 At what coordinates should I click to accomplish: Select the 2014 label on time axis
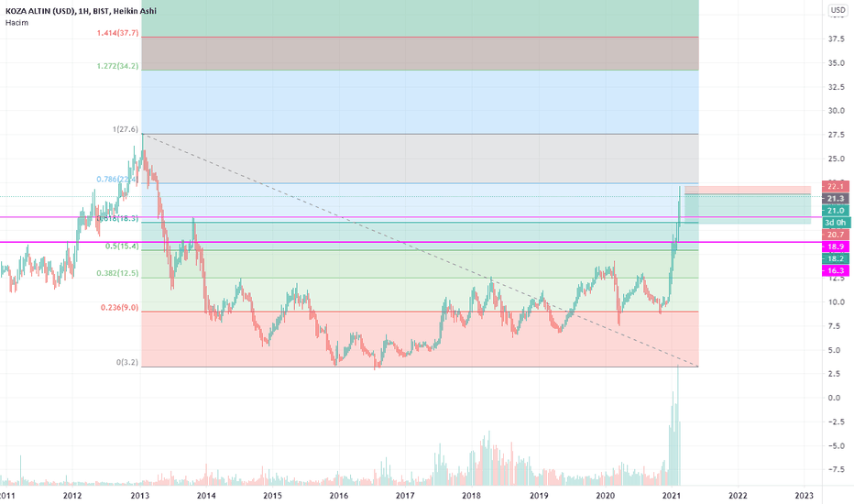coord(206,495)
